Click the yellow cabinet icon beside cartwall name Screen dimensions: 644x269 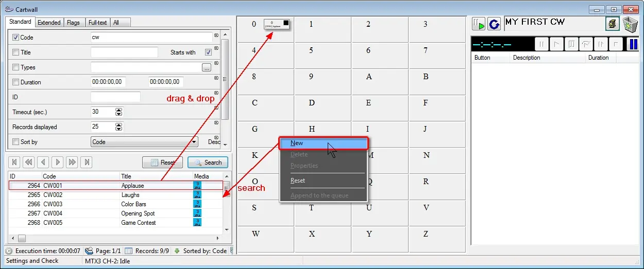click(x=612, y=24)
